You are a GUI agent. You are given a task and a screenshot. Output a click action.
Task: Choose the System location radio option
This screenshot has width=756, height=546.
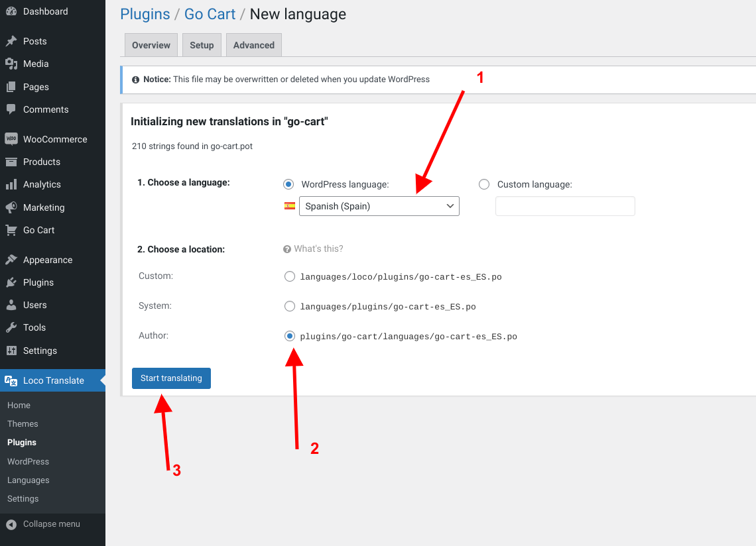click(290, 306)
